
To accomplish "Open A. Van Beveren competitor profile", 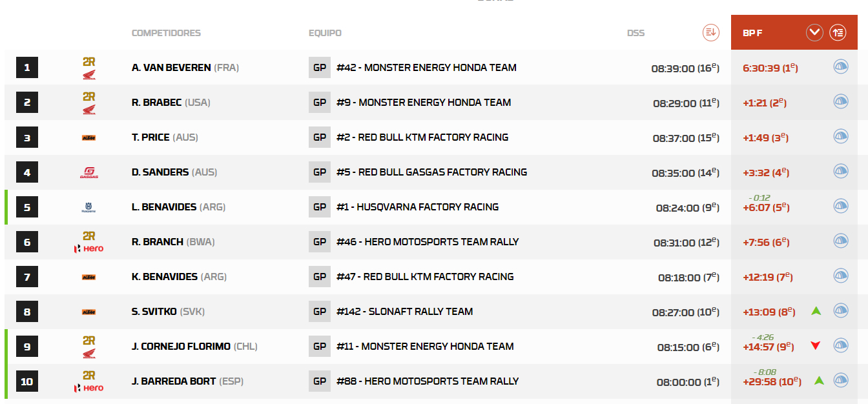I will [171, 68].
